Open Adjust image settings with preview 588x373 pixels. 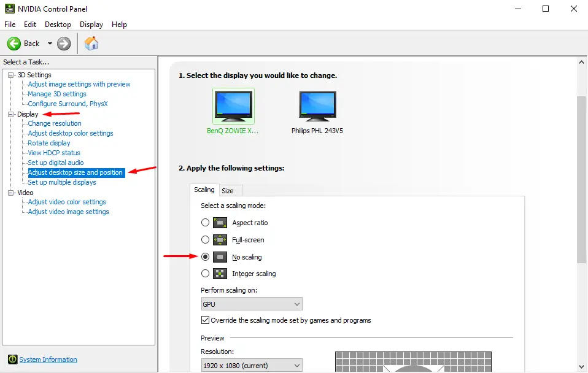click(79, 84)
